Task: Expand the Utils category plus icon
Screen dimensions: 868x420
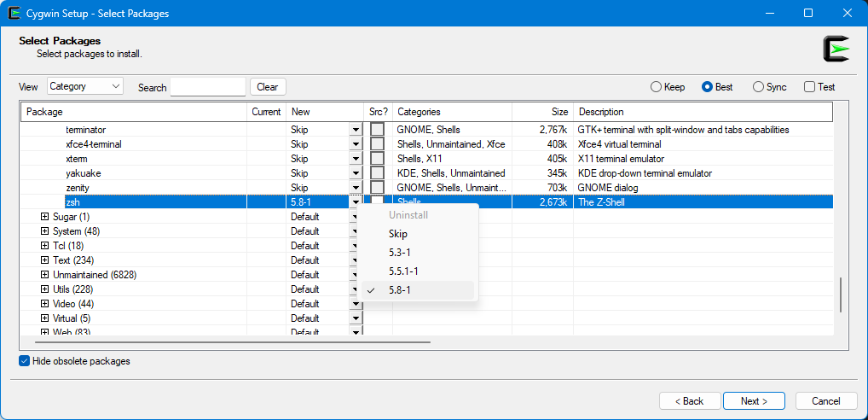Action: click(45, 289)
